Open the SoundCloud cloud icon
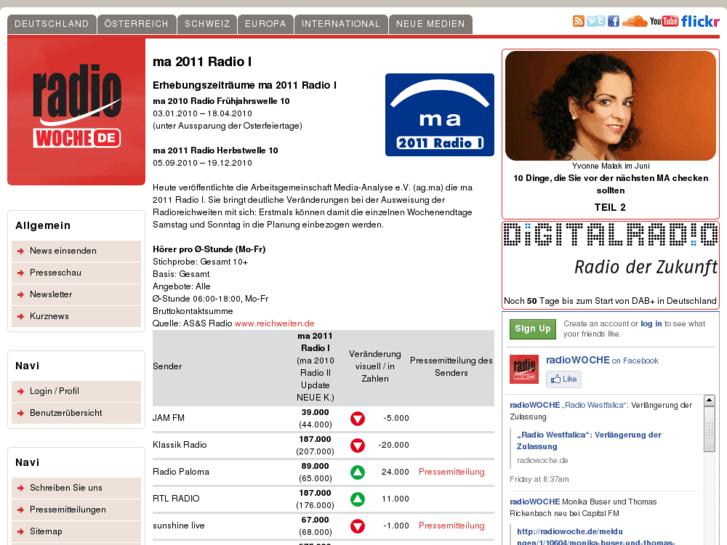 pyautogui.click(x=634, y=21)
